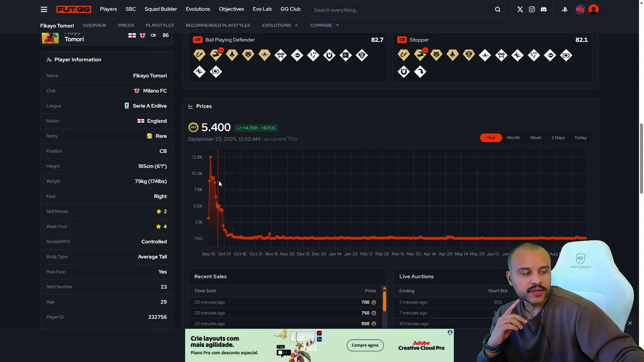The height and width of the screenshot is (362, 644).
Task: Click the Average Tall body type value
Action: tap(152, 256)
